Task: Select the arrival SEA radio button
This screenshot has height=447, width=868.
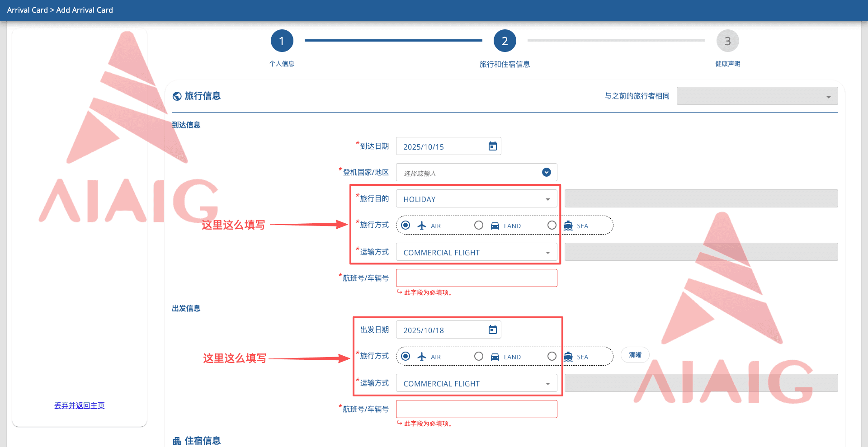Action: [552, 225]
